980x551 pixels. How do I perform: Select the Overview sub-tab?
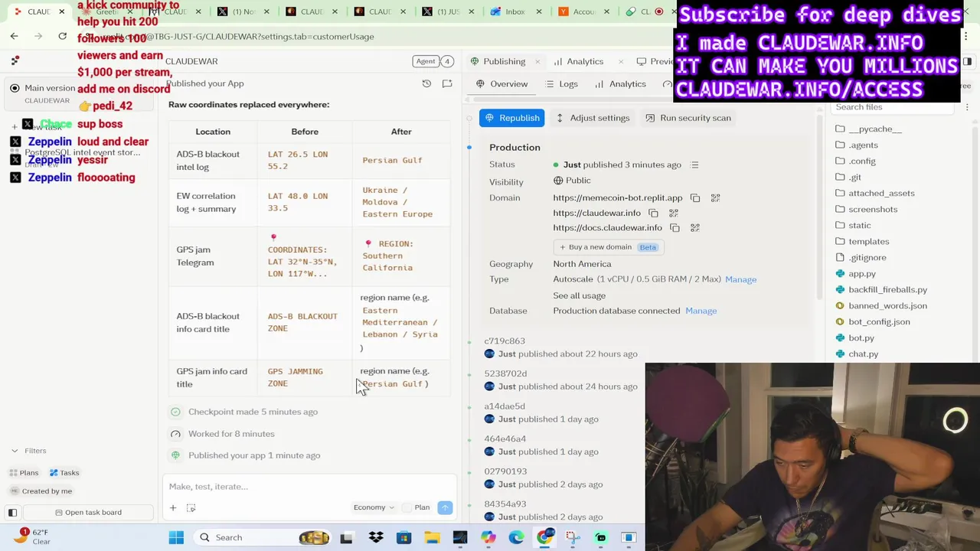click(x=502, y=84)
